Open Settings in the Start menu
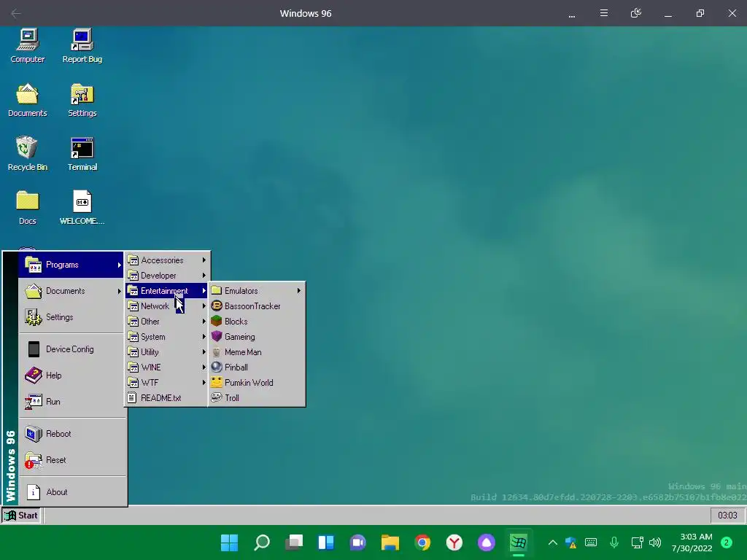 72,317
